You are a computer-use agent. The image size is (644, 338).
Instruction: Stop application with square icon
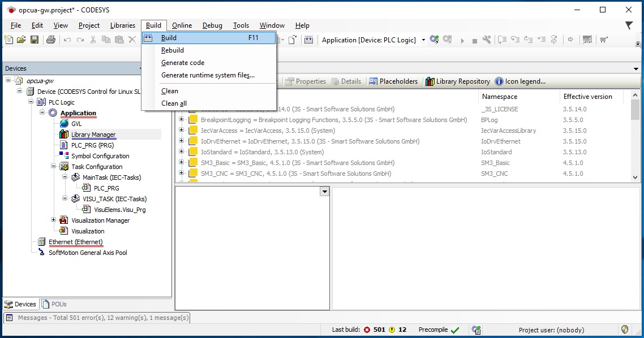474,41
